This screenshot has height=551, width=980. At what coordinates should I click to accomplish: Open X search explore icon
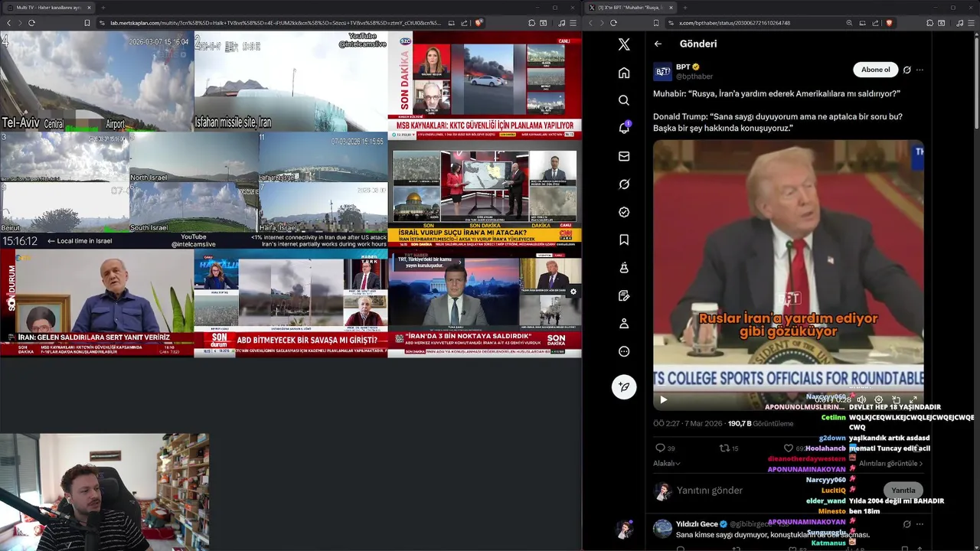coord(624,100)
